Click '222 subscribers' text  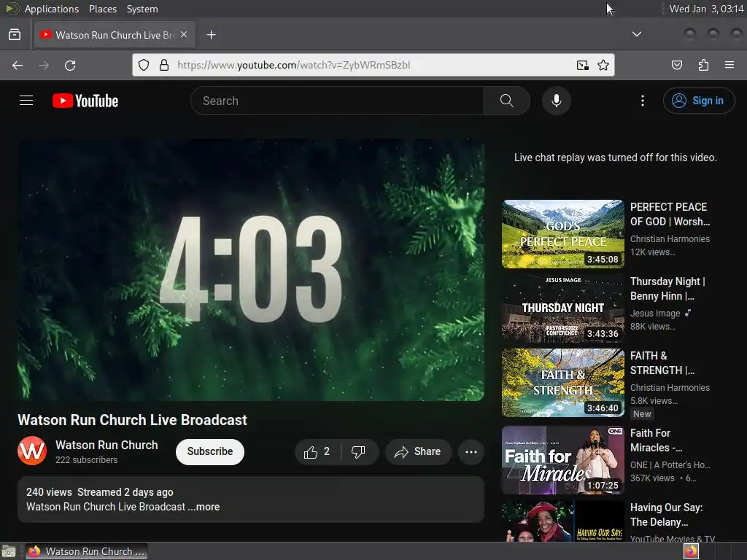click(86, 460)
